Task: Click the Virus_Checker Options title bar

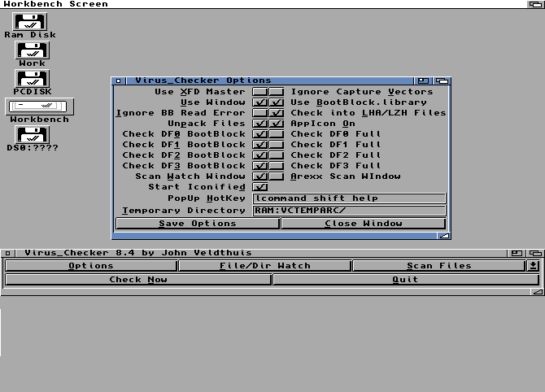Action: click(x=270, y=81)
